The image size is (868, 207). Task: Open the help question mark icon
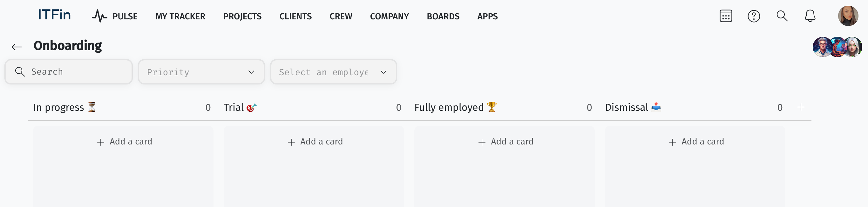pyautogui.click(x=753, y=16)
